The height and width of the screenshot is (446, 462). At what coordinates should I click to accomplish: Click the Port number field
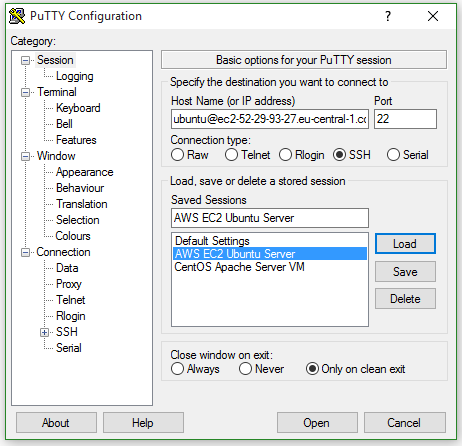tap(405, 119)
